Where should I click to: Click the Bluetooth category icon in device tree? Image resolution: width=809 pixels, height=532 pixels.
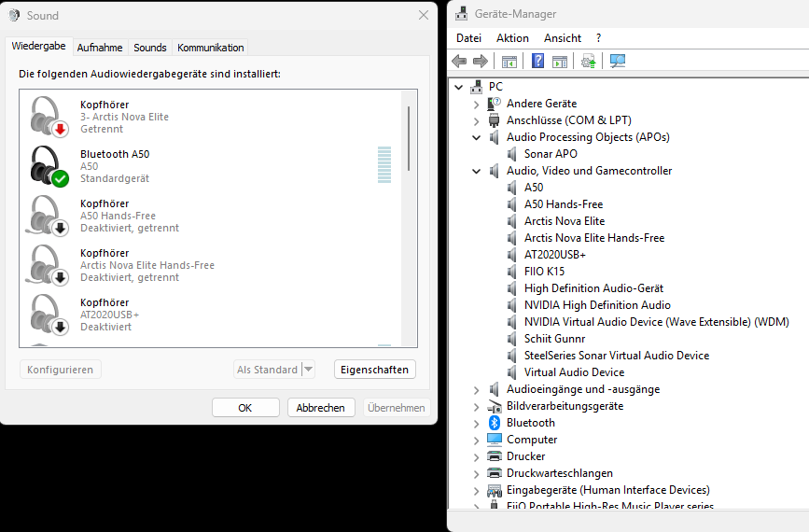click(x=495, y=423)
